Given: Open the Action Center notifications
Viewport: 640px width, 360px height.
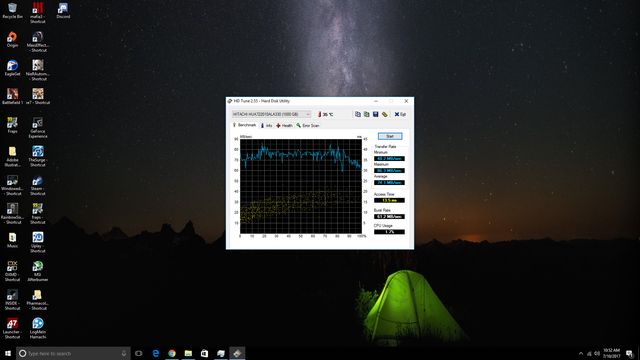Looking at the screenshot, I should click(630, 353).
